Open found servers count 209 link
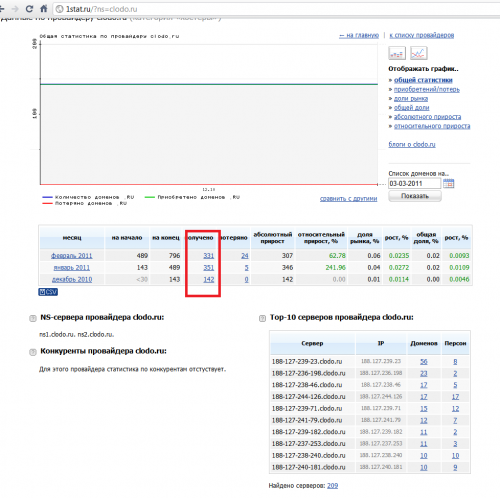 tap(332, 486)
